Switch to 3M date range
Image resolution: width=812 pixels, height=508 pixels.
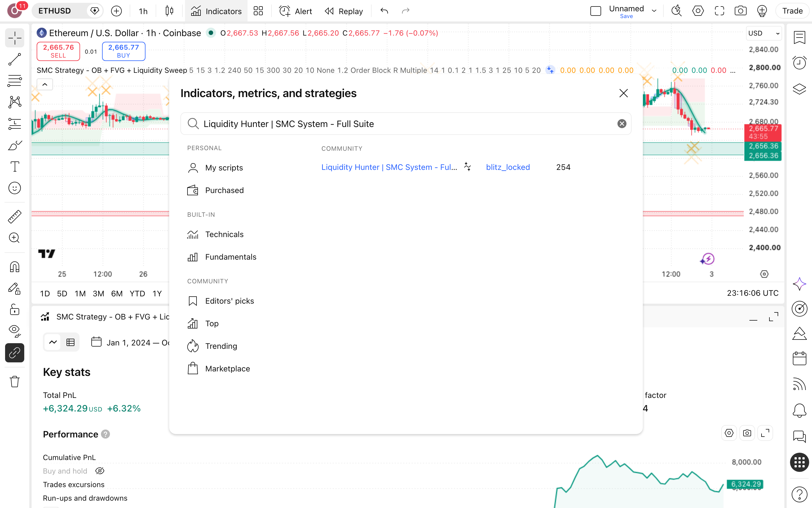tap(98, 294)
